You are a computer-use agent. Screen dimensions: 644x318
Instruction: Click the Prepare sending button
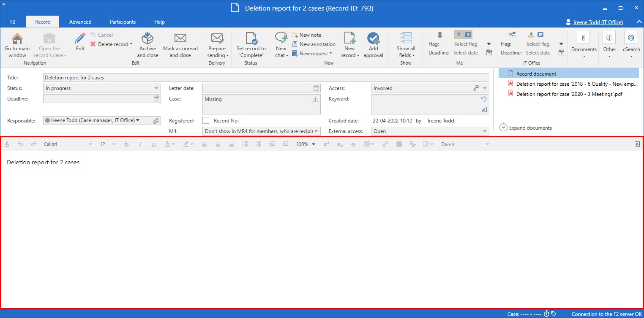click(x=217, y=46)
